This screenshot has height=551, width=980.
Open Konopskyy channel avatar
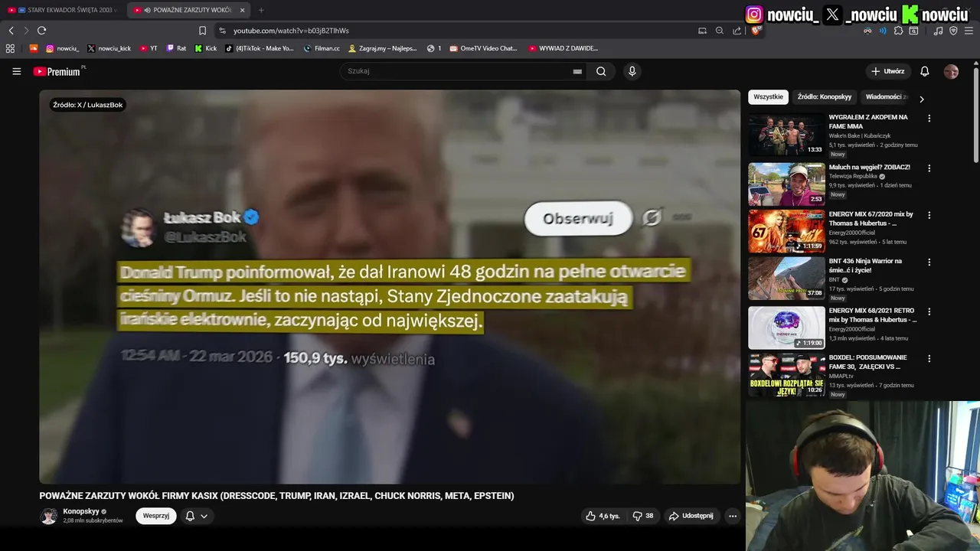48,516
